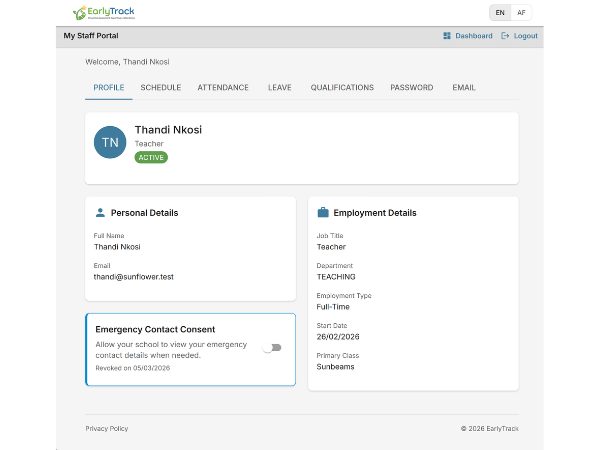Click the Welcome, Thandi Nkosi greeting
600x450 pixels.
click(x=127, y=62)
